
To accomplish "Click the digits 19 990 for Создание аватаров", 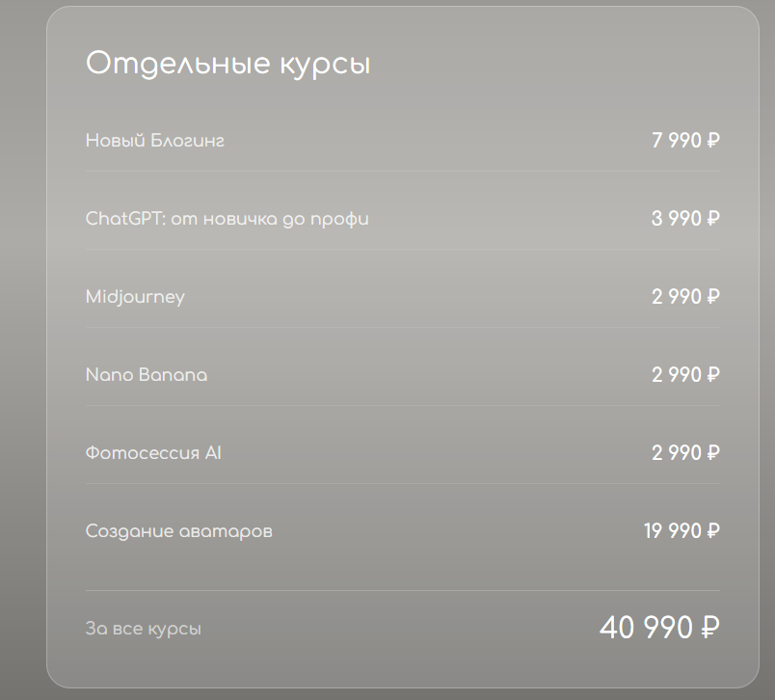I will point(672,531).
